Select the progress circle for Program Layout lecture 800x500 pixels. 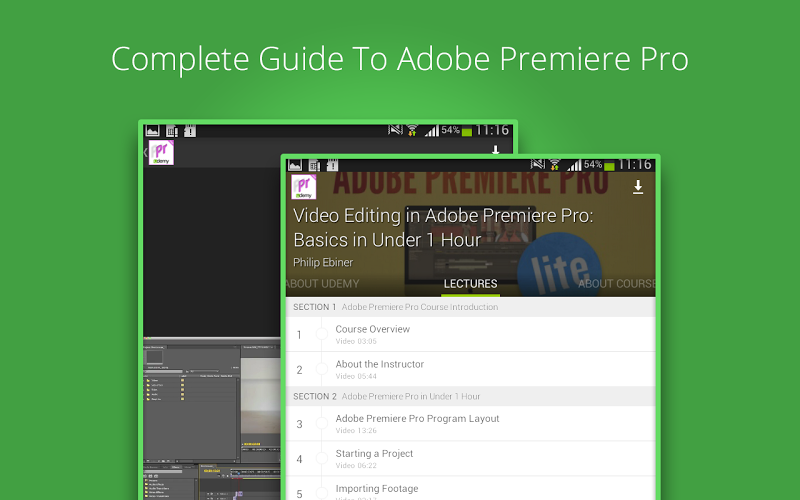pyautogui.click(x=322, y=423)
